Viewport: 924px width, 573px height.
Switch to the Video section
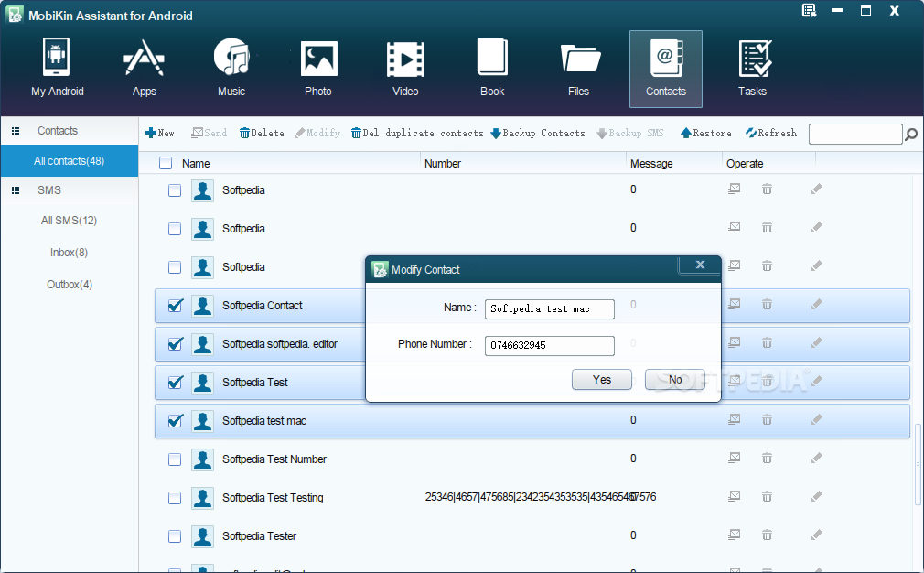tap(405, 69)
